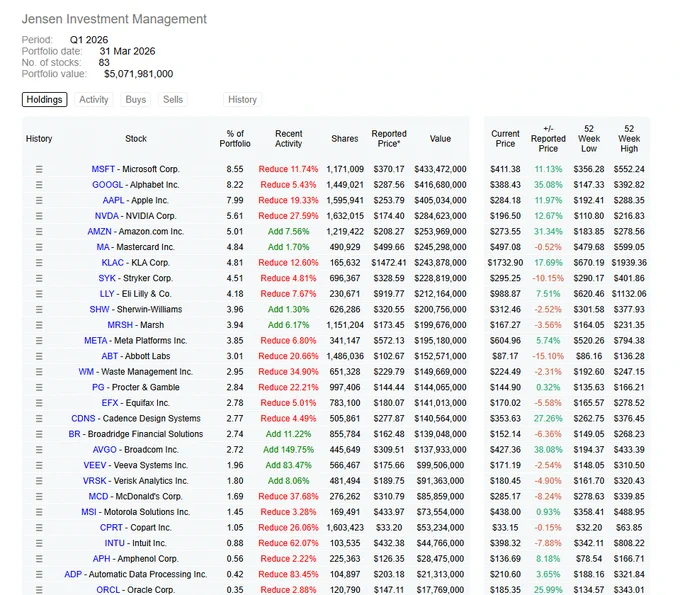Select the Holdings tab
The image size is (680, 595).
[x=45, y=99]
